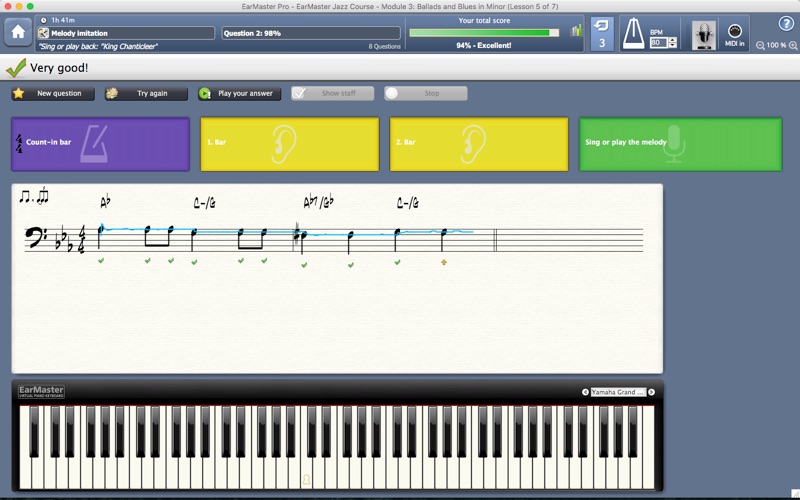The width and height of the screenshot is (800, 500).
Task: Select the 2. Bar listening block
Action: 479,144
